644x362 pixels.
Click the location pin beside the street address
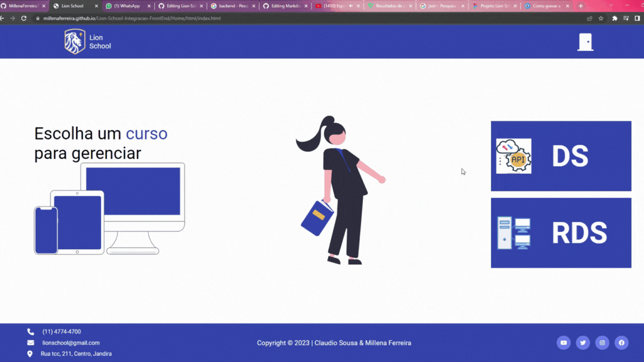point(30,354)
